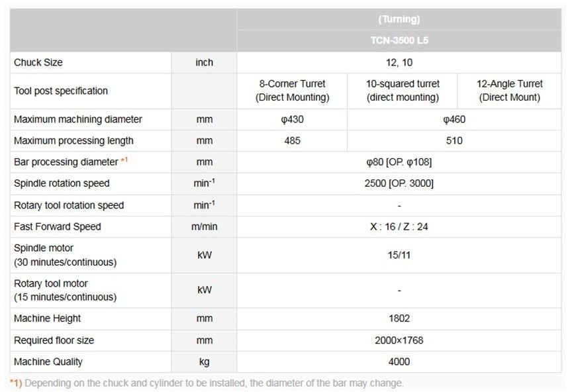The height and width of the screenshot is (392, 574).
Task: Select the 8-Corner Turret column cell
Action: (292, 91)
